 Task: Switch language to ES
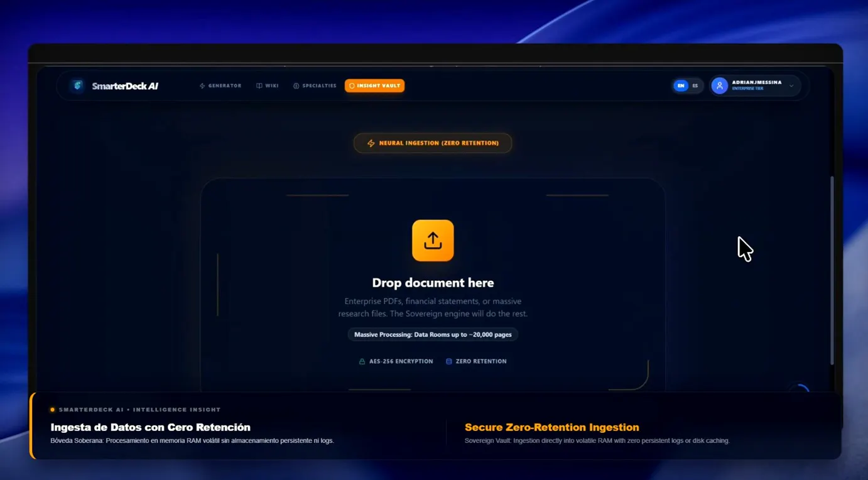coord(695,85)
